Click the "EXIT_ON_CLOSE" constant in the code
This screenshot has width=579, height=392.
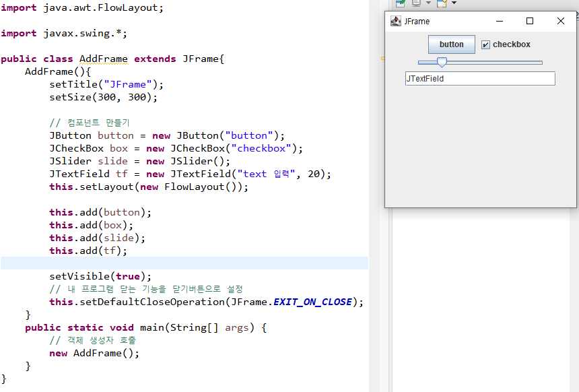[x=312, y=302]
